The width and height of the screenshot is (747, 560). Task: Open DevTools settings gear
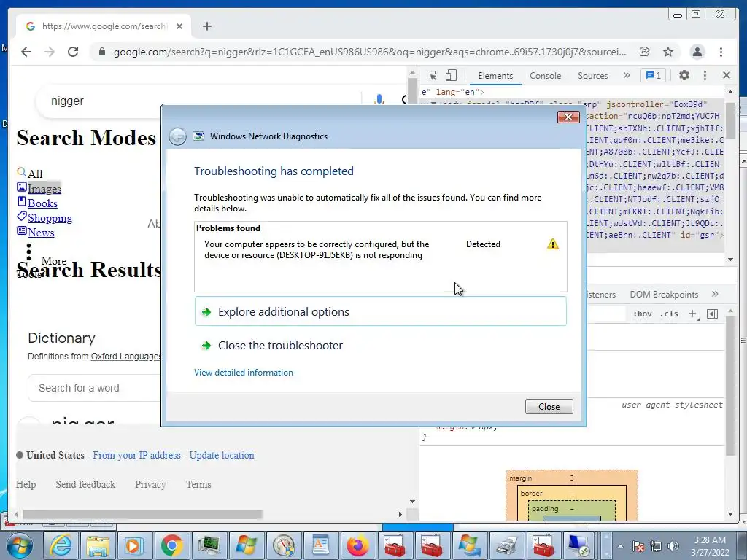click(x=684, y=75)
